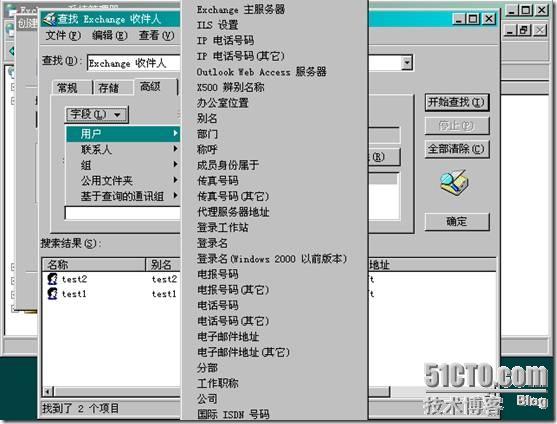Switch to the 存储 tab
Viewport: 557px width, 424px height.
click(x=109, y=87)
